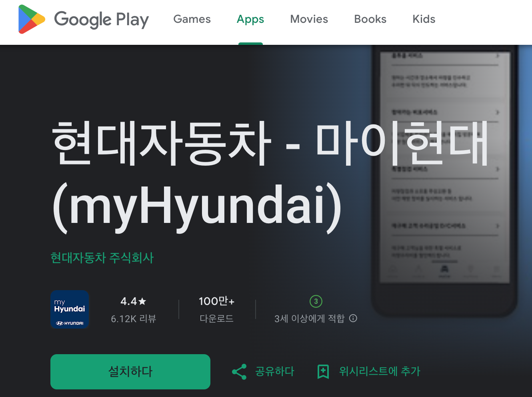The width and height of the screenshot is (532, 397).
Task: Open the content rating info icon
Action: (x=353, y=318)
